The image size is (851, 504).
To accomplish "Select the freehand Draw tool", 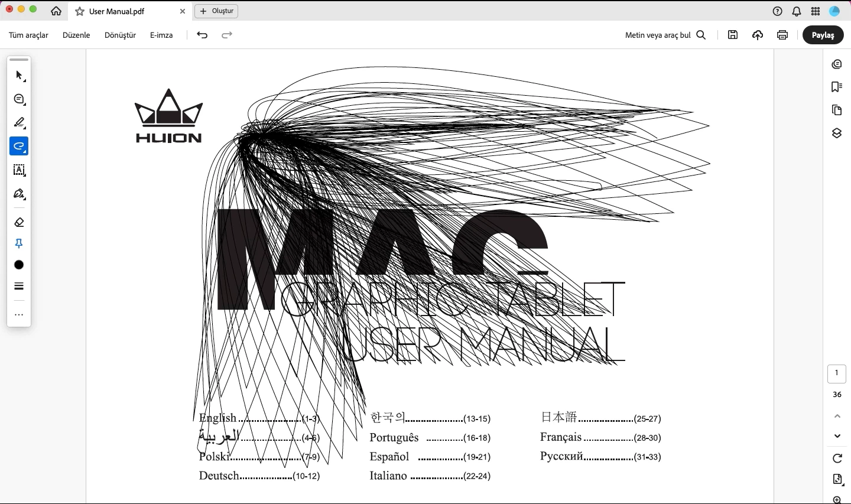I will [19, 147].
